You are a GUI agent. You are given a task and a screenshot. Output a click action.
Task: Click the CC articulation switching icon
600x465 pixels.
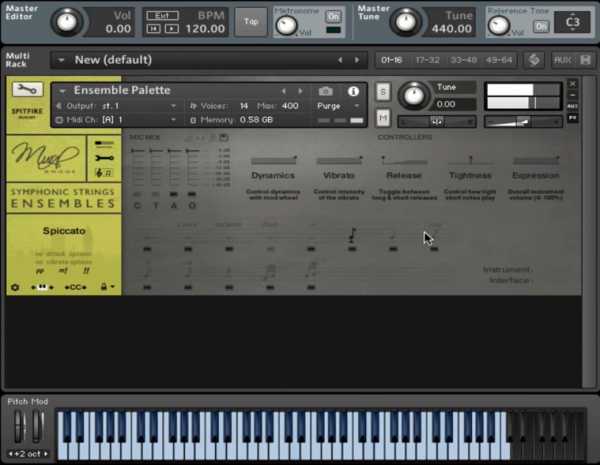click(x=75, y=287)
